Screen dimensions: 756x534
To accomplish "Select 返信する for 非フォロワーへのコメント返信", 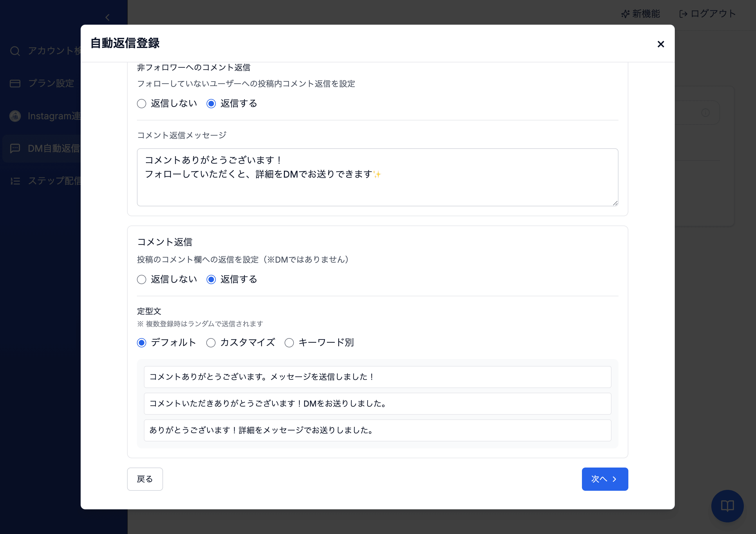I will (211, 104).
